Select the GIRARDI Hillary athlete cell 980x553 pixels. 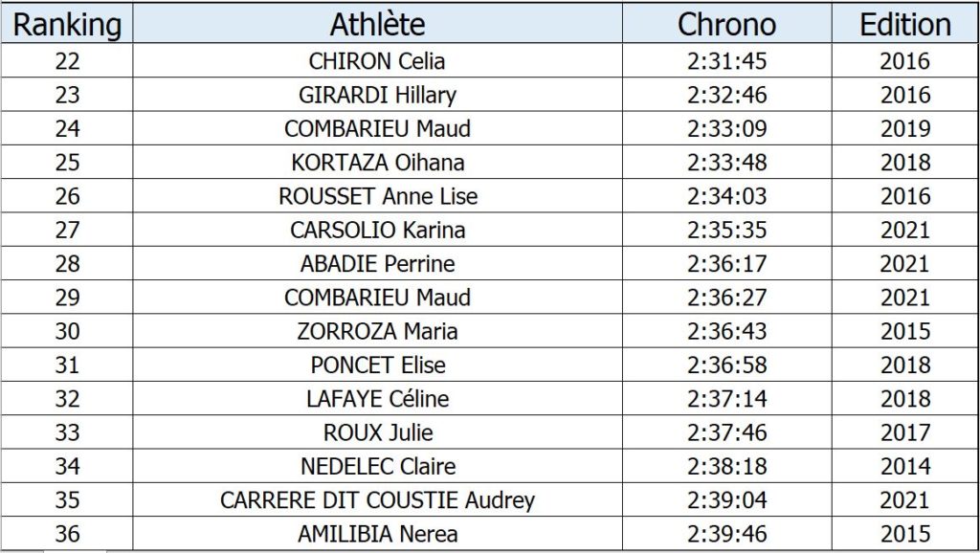tap(377, 95)
